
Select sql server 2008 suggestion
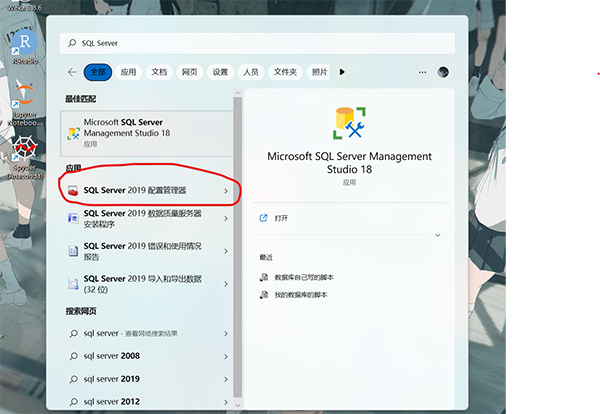coord(147,356)
